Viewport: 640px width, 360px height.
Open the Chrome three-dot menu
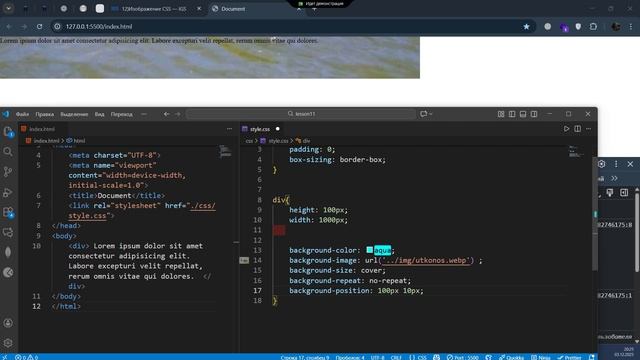tap(631, 27)
